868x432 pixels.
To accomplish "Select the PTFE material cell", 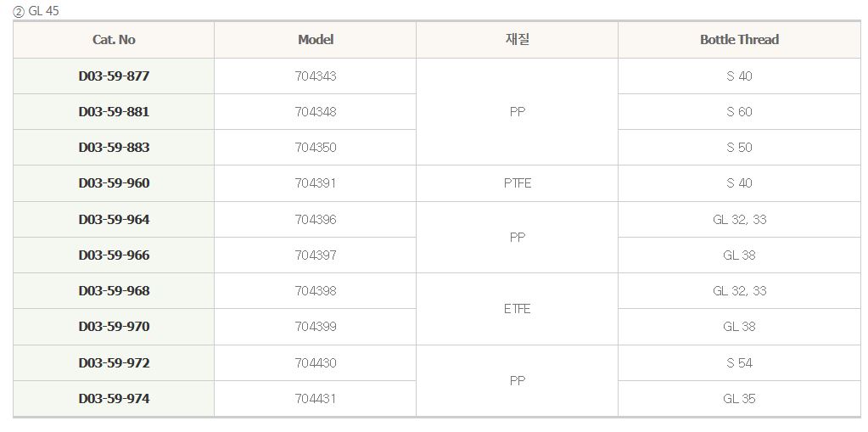I will point(517,183).
